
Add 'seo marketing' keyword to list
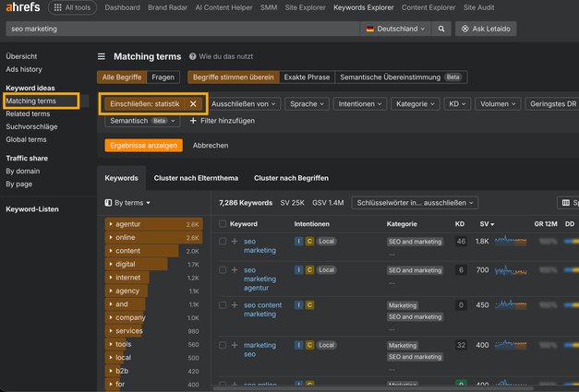pos(235,241)
